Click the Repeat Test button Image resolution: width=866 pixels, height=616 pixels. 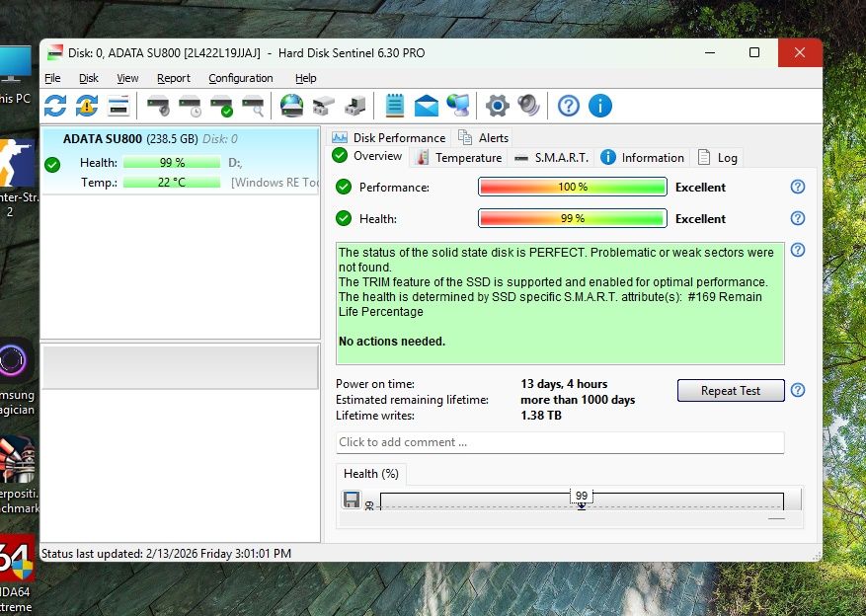(731, 390)
